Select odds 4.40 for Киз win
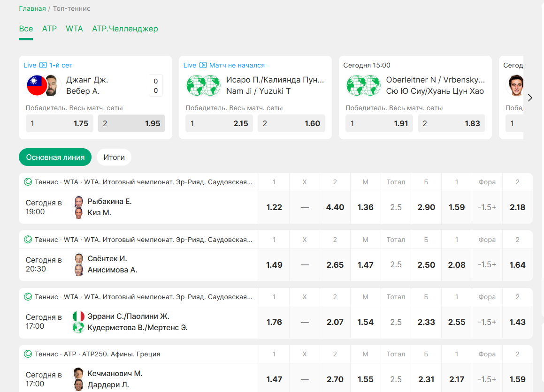The height and width of the screenshot is (392, 544). (x=335, y=207)
